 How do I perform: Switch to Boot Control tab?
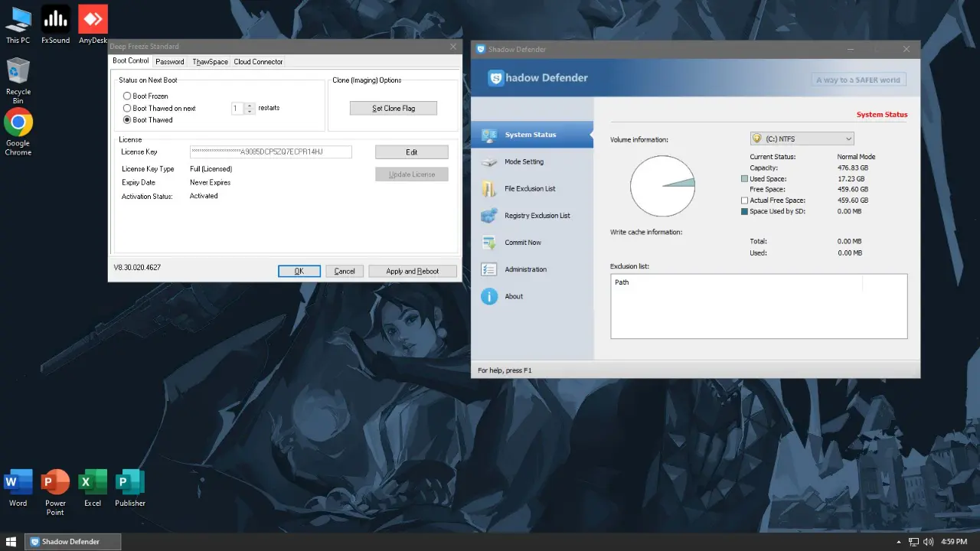tap(131, 60)
